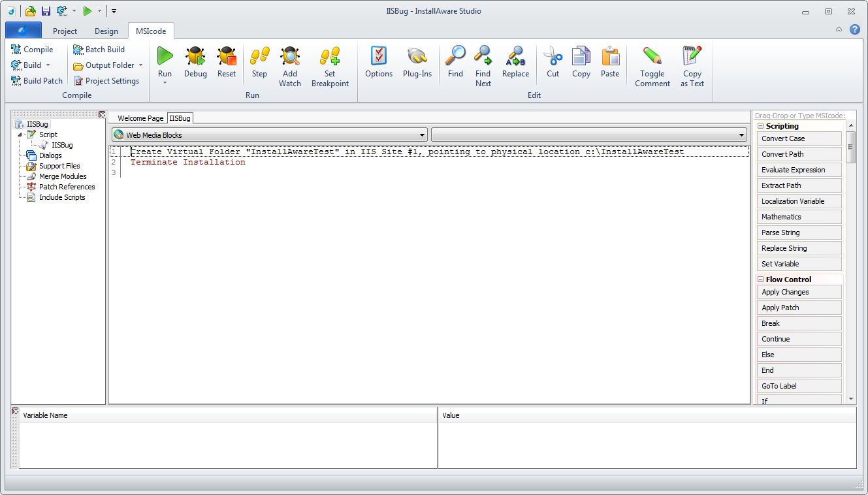Screen dimensions: 868x495
Task: Open Batch Build from the ribbon
Action: pyautogui.click(x=99, y=50)
